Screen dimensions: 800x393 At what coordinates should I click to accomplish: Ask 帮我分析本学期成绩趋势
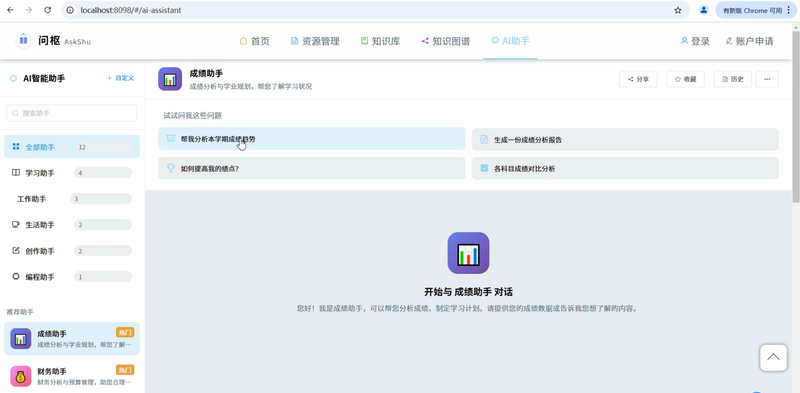(x=312, y=139)
